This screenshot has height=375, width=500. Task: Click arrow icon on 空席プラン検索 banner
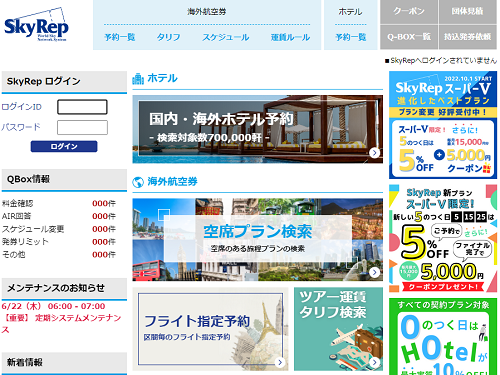374,272
